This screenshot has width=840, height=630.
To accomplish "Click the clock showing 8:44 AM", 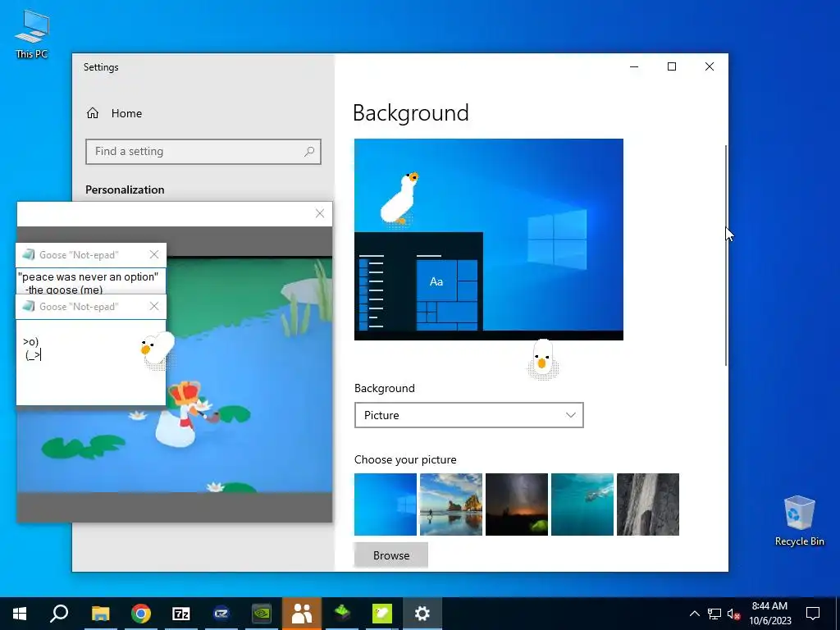I will tap(769, 614).
